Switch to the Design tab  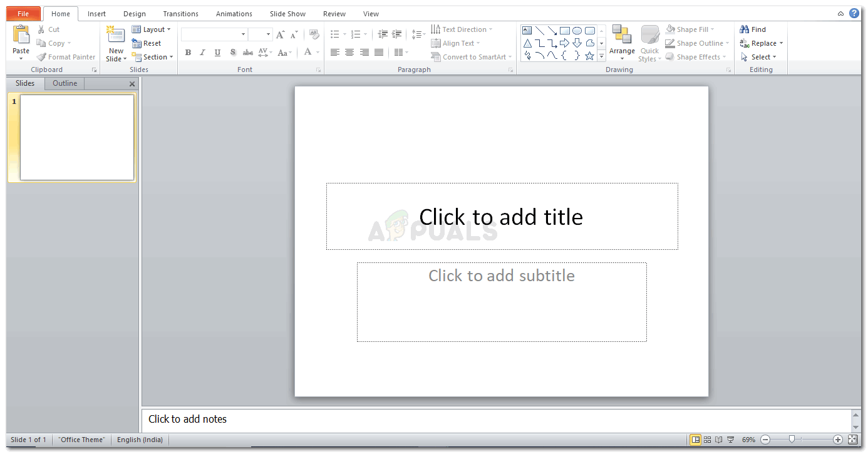[135, 14]
